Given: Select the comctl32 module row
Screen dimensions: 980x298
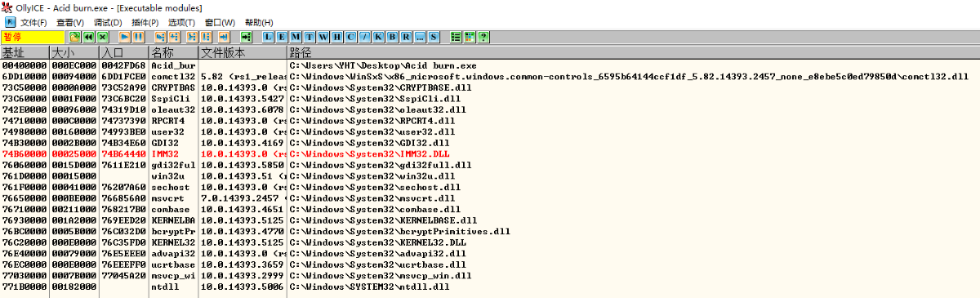Looking at the screenshot, I should click(490, 76).
